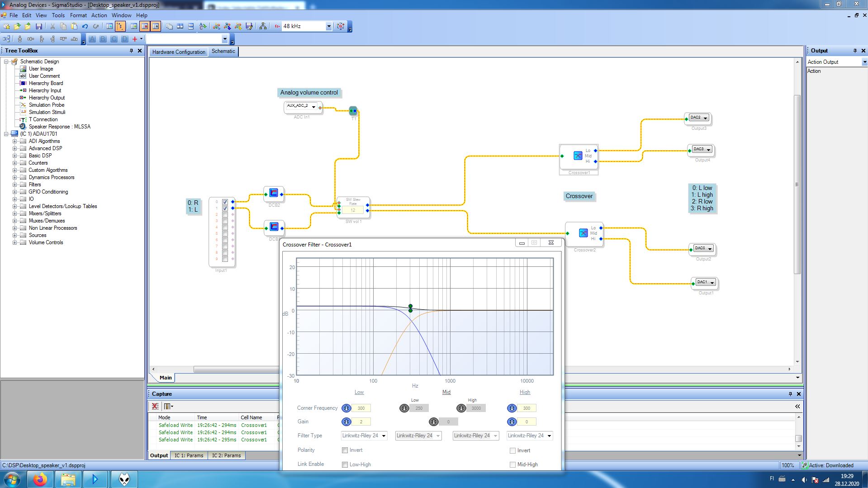Open the DAC3 output dropdown

tap(708, 150)
